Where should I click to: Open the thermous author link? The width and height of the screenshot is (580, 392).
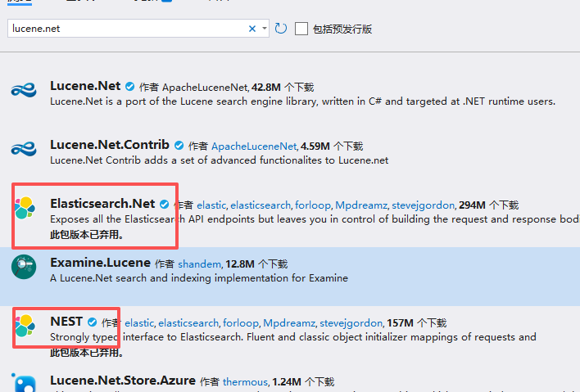245,381
